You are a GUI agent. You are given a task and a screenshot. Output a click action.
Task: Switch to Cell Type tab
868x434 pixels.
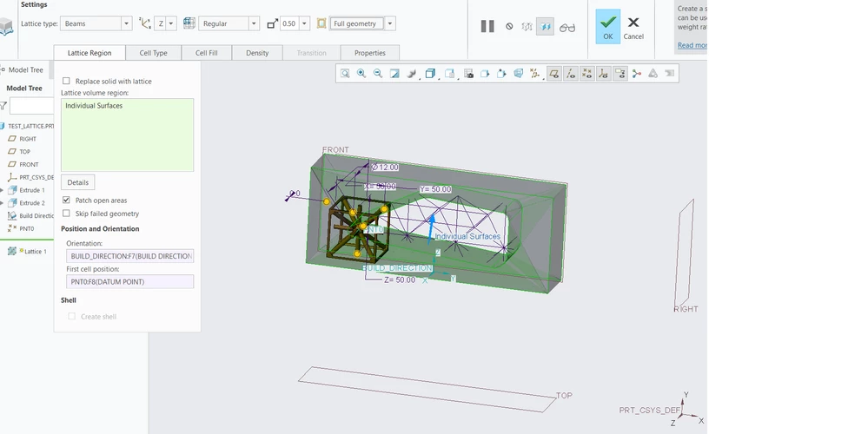[x=153, y=53]
